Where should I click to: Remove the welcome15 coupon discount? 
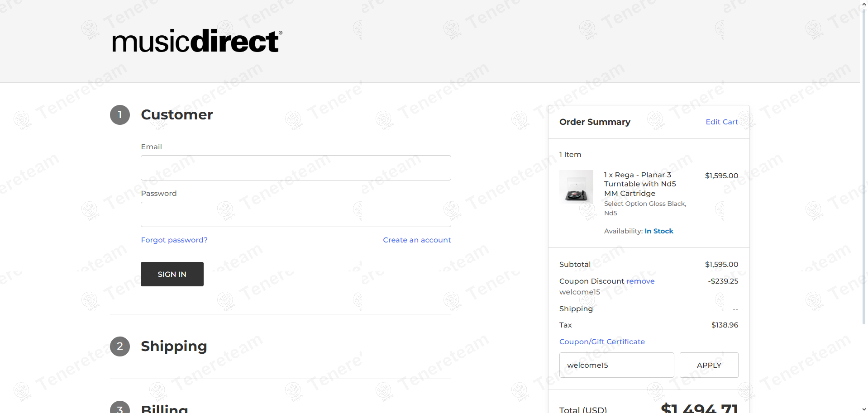point(640,281)
